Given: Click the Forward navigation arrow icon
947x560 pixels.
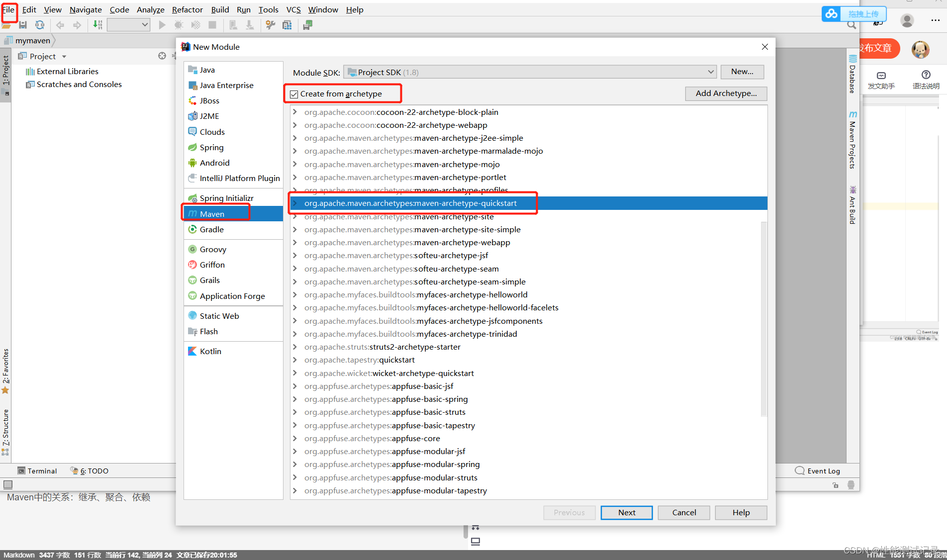Looking at the screenshot, I should click(x=77, y=25).
